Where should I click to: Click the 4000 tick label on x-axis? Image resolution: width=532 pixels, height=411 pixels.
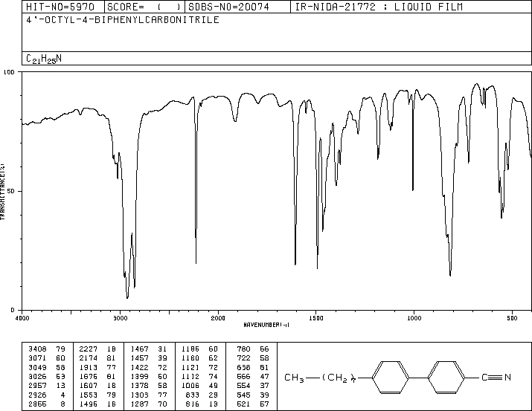point(22,318)
